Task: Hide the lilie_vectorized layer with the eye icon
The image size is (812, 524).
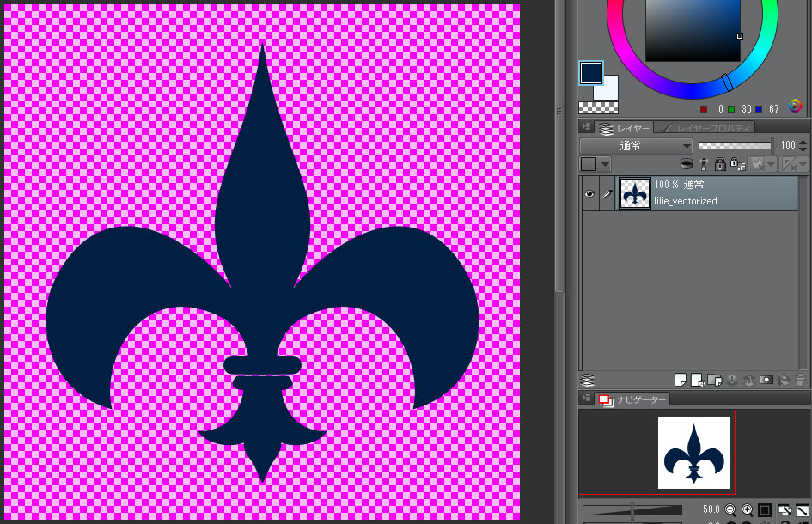Action: (x=589, y=194)
